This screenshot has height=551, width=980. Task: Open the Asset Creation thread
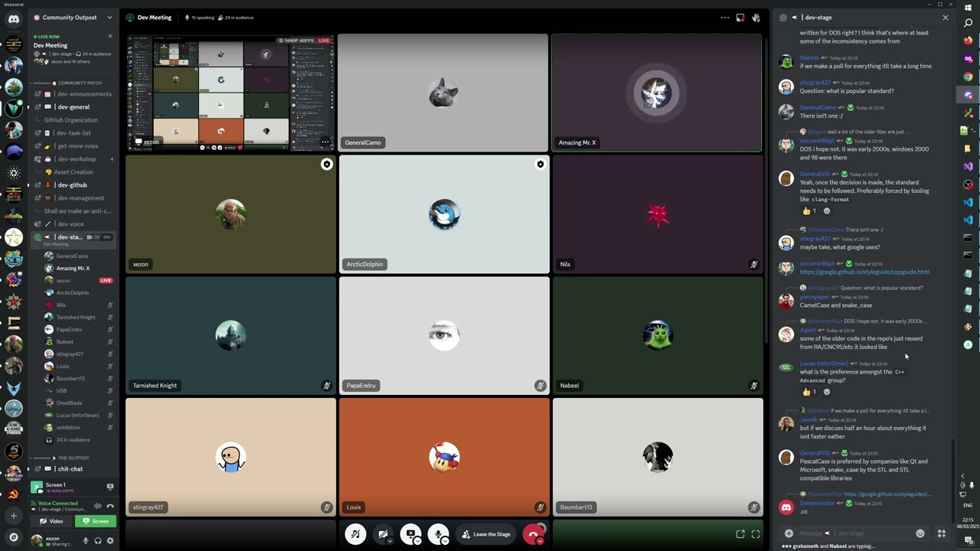click(73, 172)
